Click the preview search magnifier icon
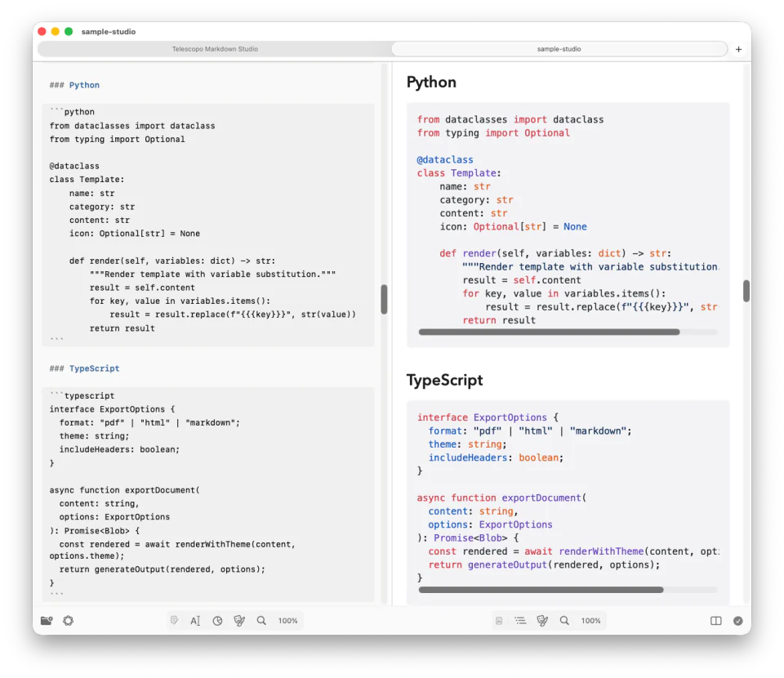This screenshot has height=678, width=784. pos(564,621)
